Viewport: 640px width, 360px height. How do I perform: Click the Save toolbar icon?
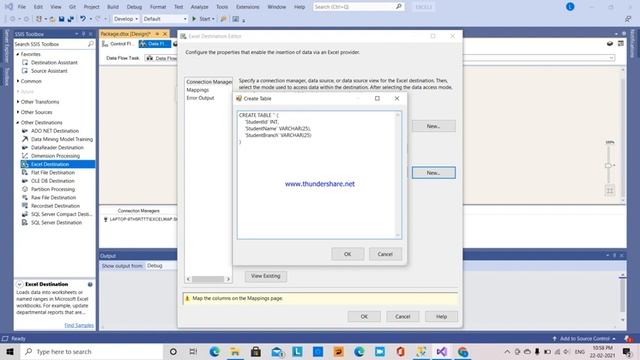click(x=62, y=19)
